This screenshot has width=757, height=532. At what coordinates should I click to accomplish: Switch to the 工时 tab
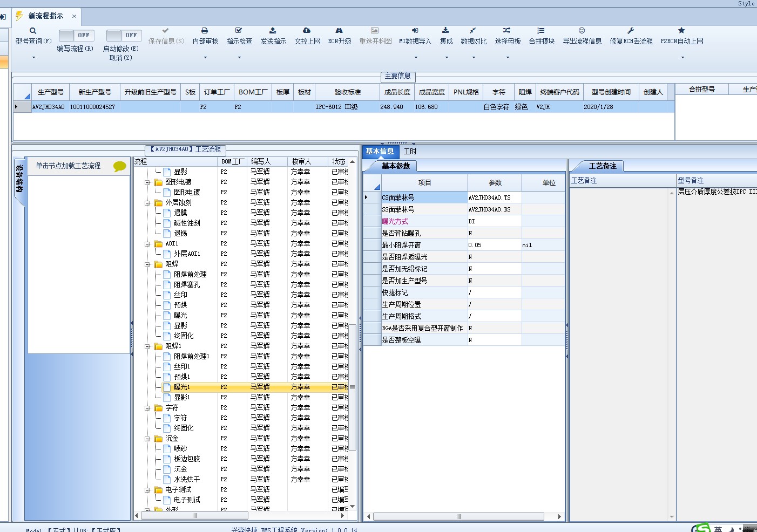410,152
